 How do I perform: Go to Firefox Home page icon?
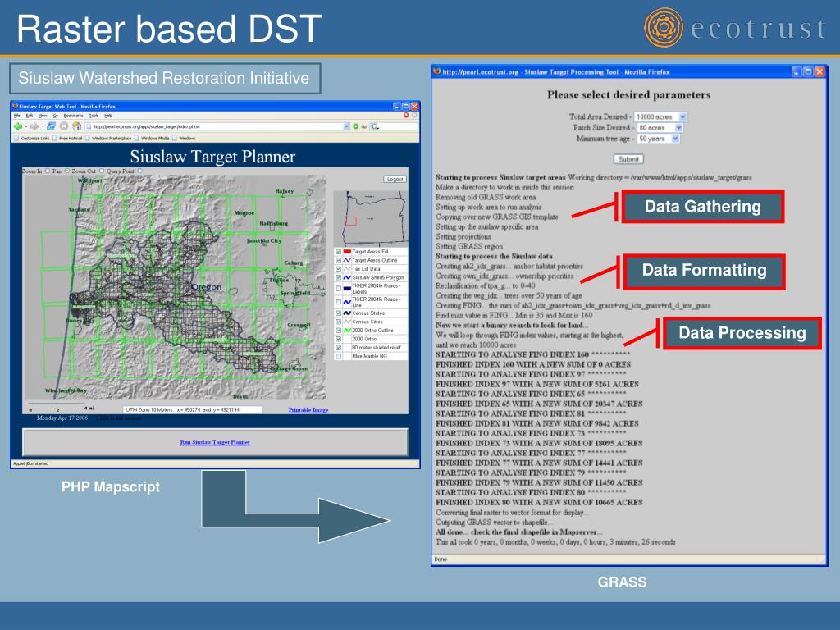(x=76, y=126)
